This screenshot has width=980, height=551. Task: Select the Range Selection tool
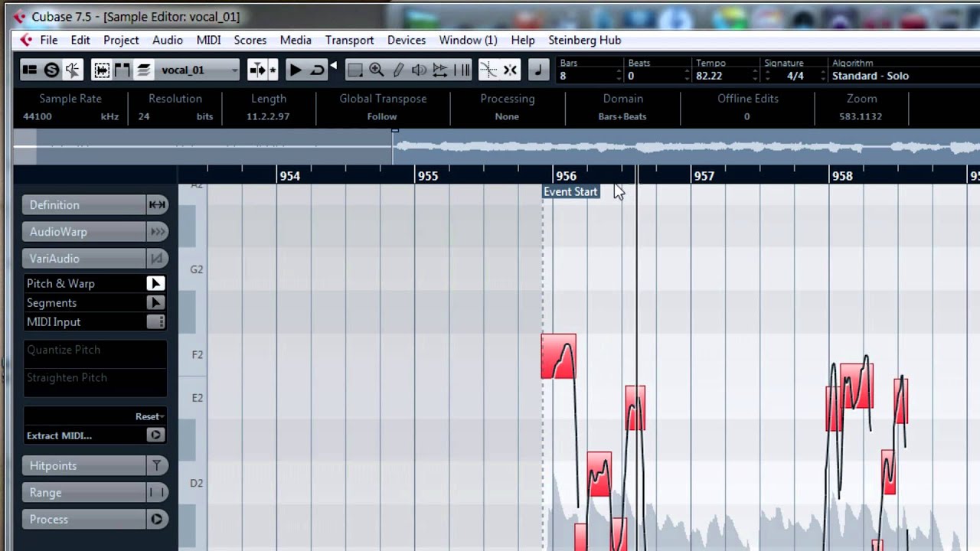coord(354,70)
